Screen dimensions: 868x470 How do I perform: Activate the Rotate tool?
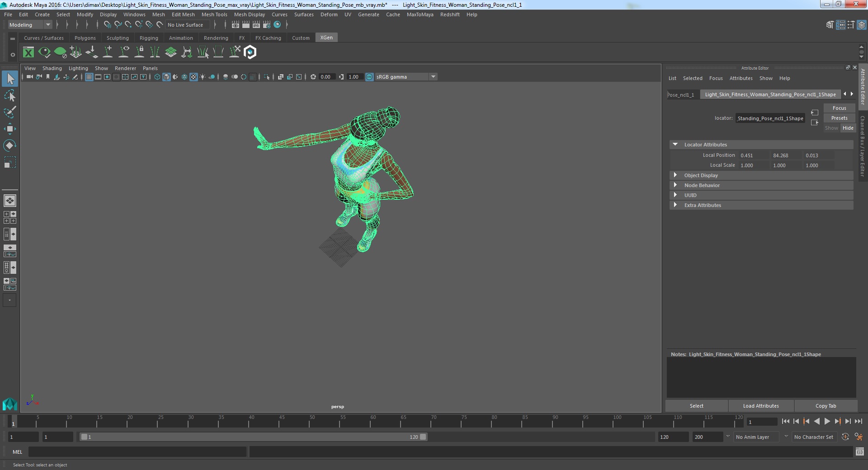10,145
